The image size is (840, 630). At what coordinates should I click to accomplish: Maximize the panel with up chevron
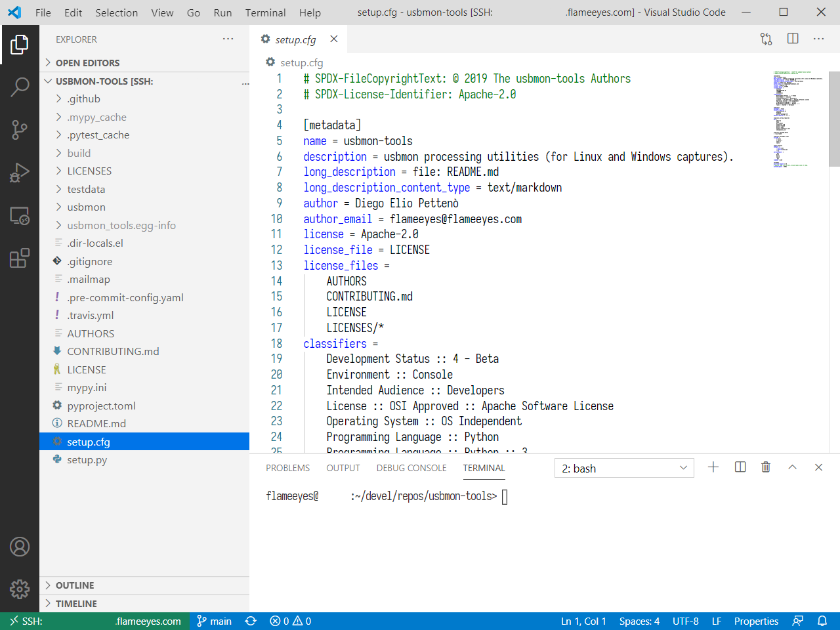(792, 467)
